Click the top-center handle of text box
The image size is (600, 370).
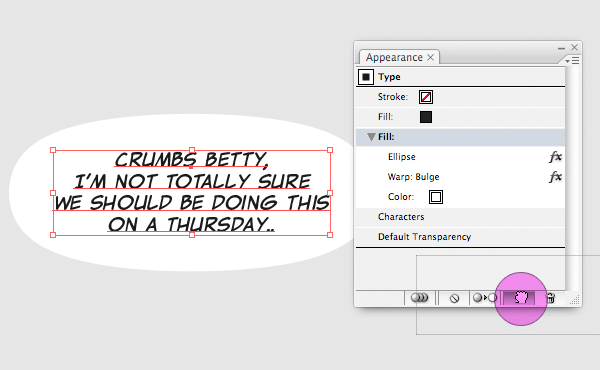[192, 150]
